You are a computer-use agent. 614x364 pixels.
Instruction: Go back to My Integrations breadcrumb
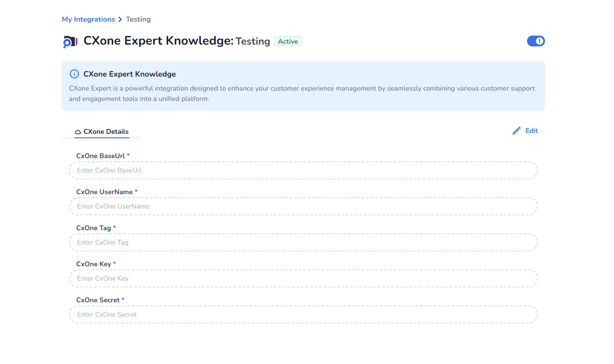(88, 19)
